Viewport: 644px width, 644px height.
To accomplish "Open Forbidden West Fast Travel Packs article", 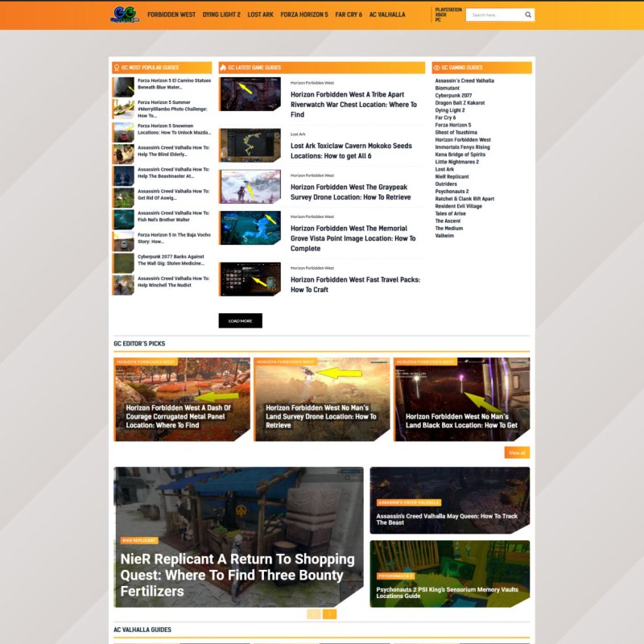I will click(355, 284).
